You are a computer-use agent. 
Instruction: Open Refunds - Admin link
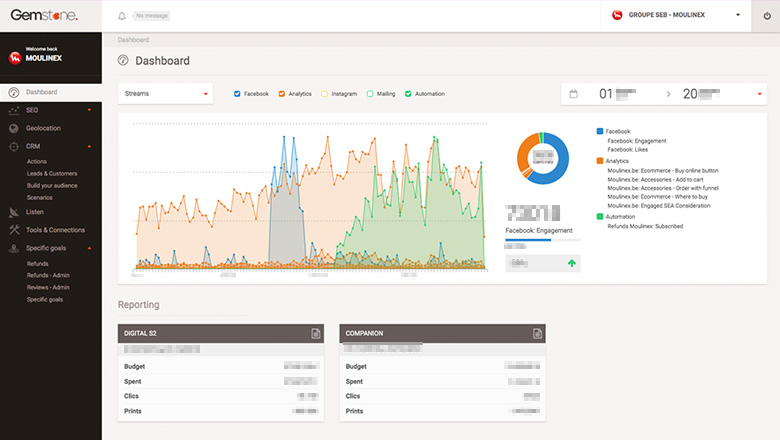48,275
